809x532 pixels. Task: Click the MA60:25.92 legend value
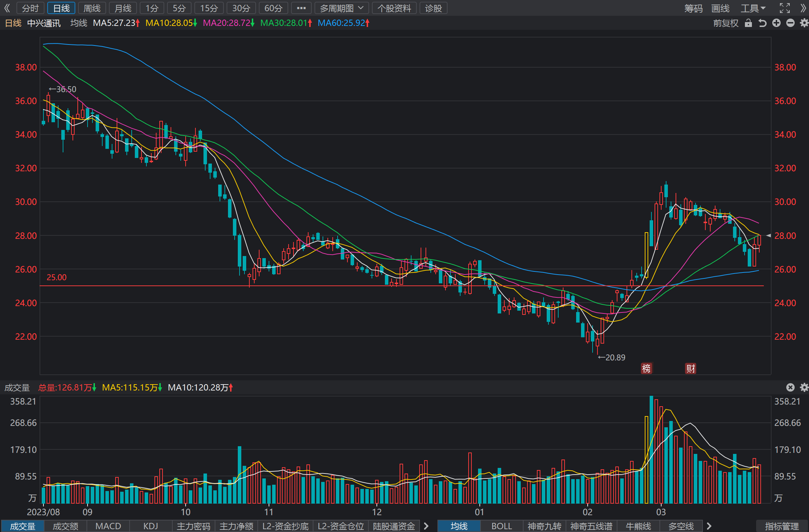coord(344,23)
